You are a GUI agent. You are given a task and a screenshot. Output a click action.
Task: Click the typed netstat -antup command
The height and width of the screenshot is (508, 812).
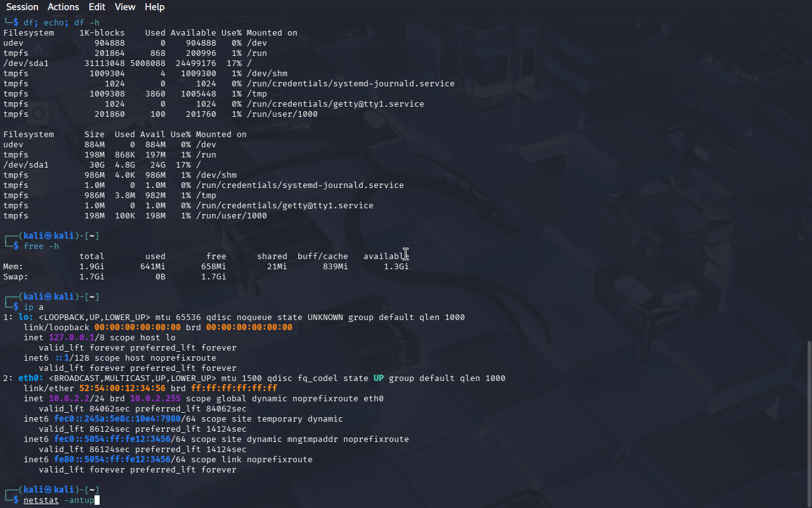point(58,500)
